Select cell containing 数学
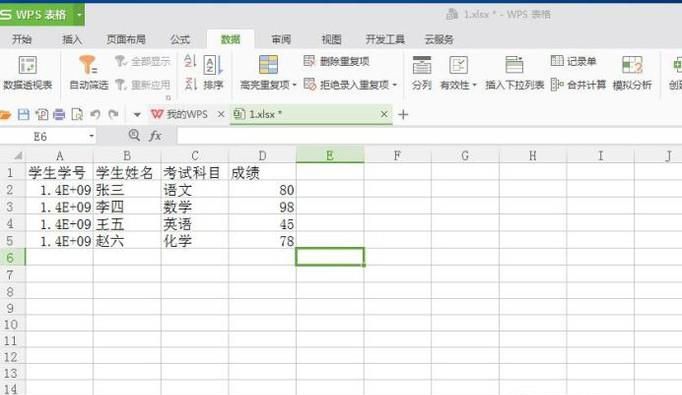682x395 pixels. (195, 207)
